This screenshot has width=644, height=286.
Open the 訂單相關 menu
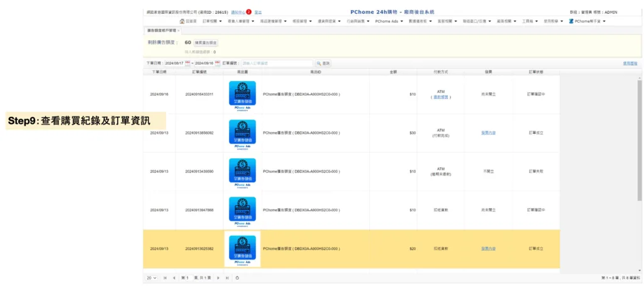pyautogui.click(x=213, y=21)
